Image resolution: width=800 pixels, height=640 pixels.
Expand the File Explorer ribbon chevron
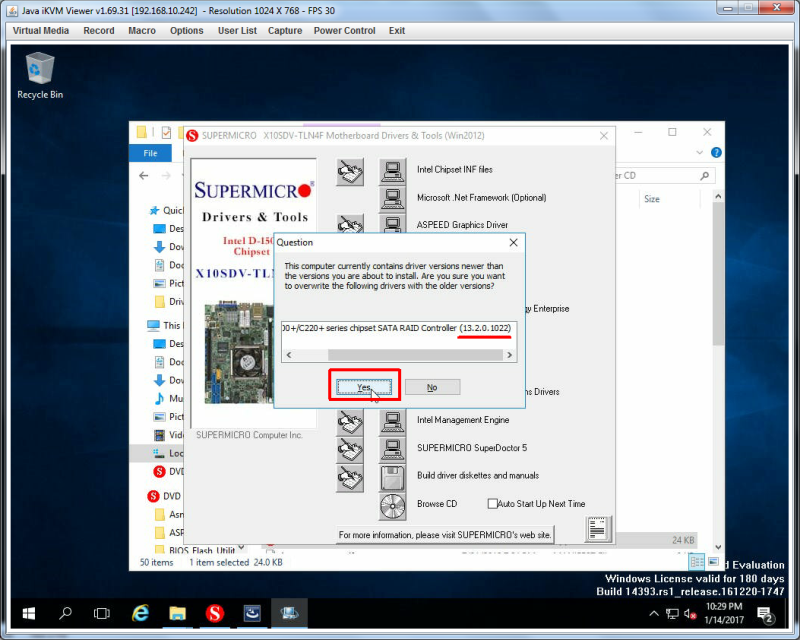tap(699, 153)
